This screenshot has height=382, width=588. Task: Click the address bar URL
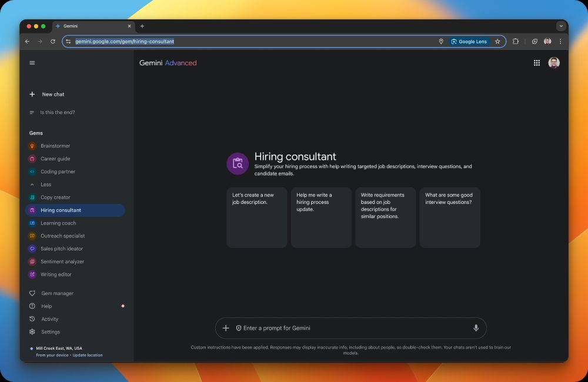point(125,42)
